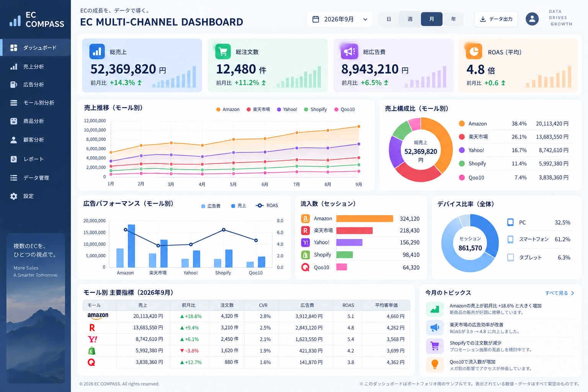Toggle ROAS line in ad performance legend
The width and height of the screenshot is (588, 392).
[x=267, y=206]
